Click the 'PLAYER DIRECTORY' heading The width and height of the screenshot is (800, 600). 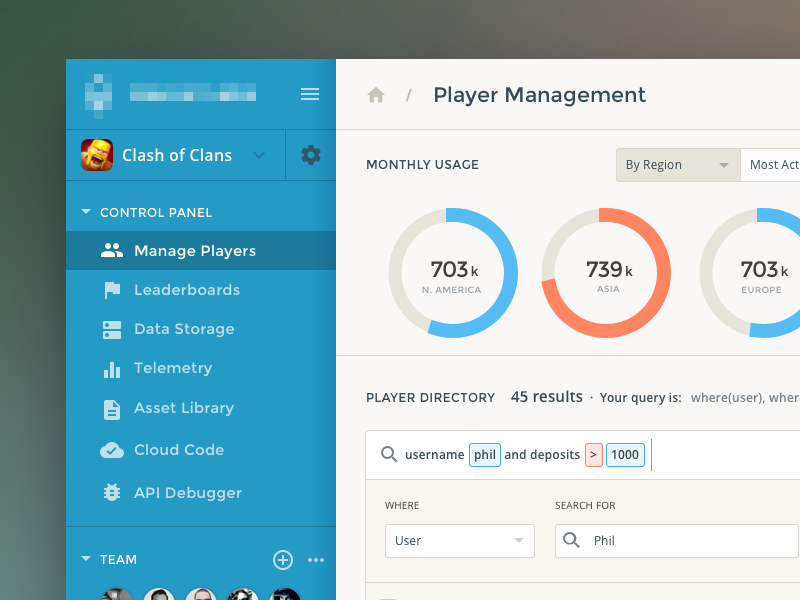tap(431, 398)
